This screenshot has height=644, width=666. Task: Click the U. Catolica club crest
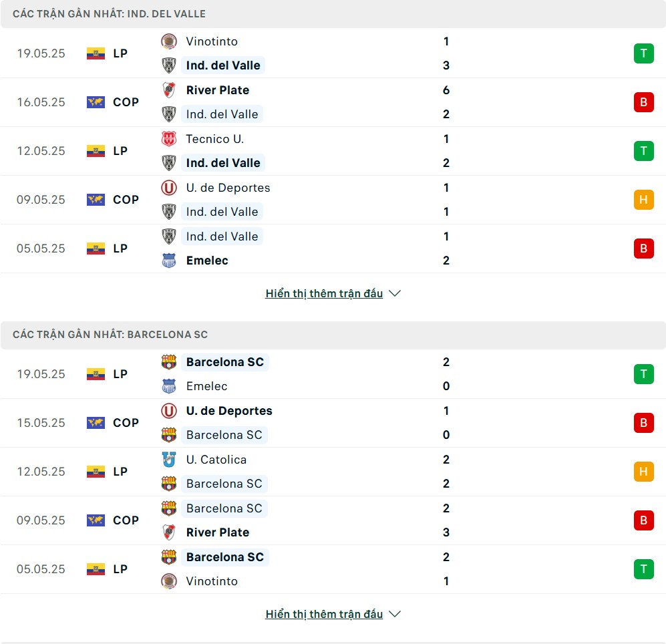[168, 460]
